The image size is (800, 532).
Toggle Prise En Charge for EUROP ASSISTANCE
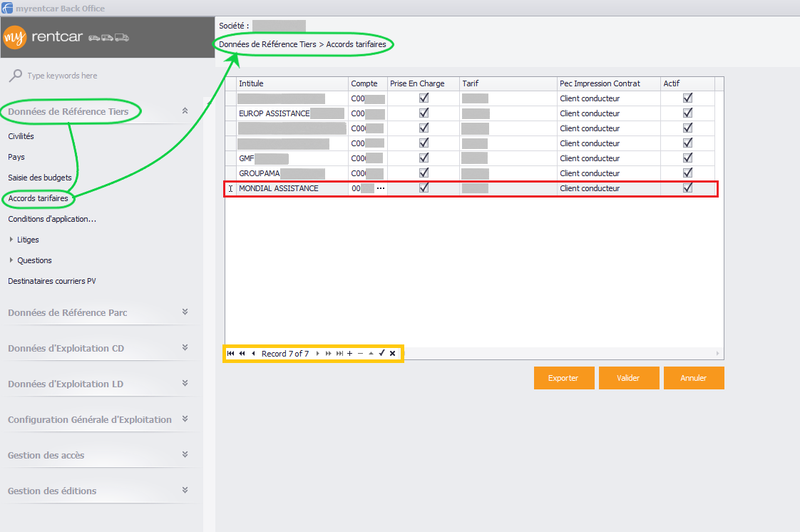424,113
